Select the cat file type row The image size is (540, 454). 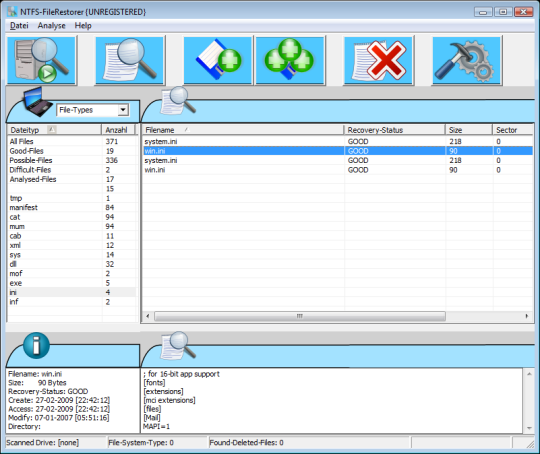[72, 217]
